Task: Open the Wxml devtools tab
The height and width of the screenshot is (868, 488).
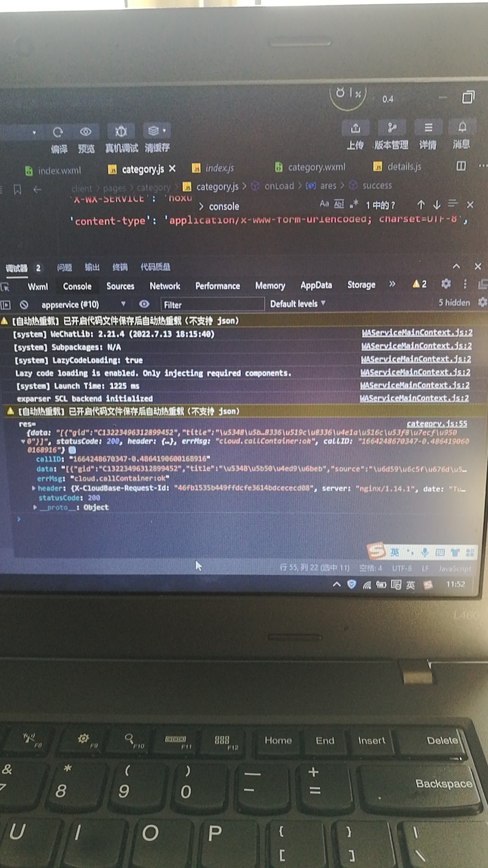Action: (38, 287)
